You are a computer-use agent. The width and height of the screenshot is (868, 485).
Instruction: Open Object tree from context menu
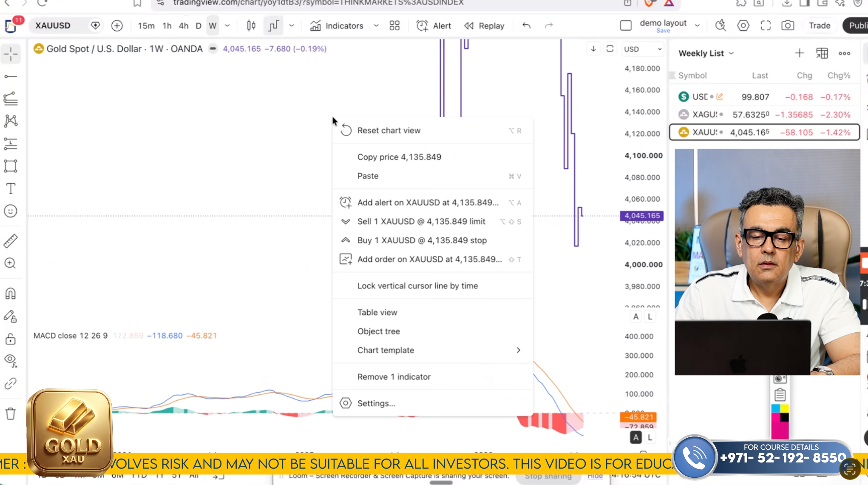pyautogui.click(x=433, y=331)
